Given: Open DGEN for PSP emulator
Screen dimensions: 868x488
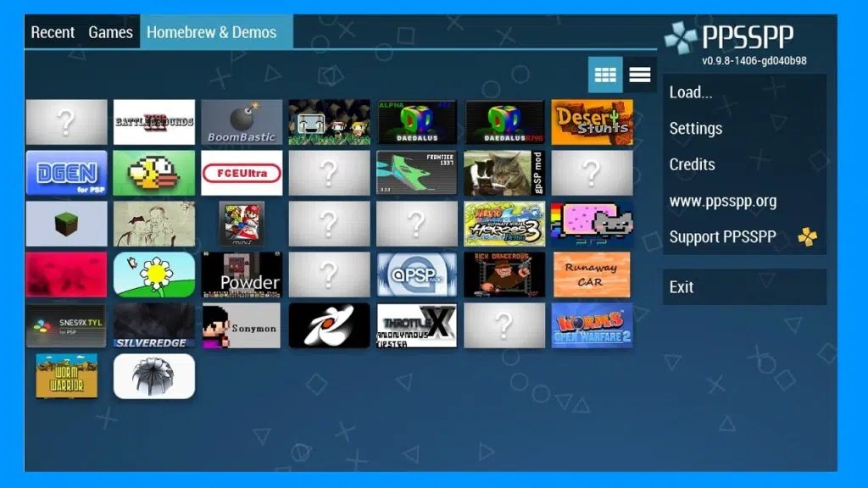Looking at the screenshot, I should pyautogui.click(x=66, y=173).
